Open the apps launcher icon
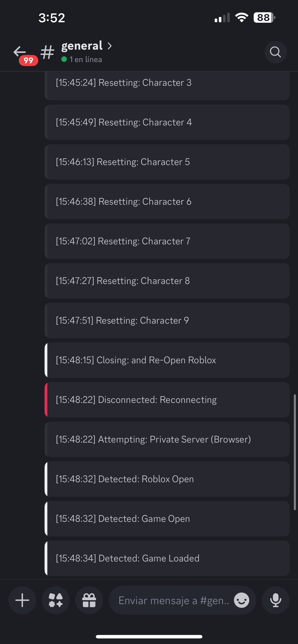The width and height of the screenshot is (298, 644). (x=55, y=600)
